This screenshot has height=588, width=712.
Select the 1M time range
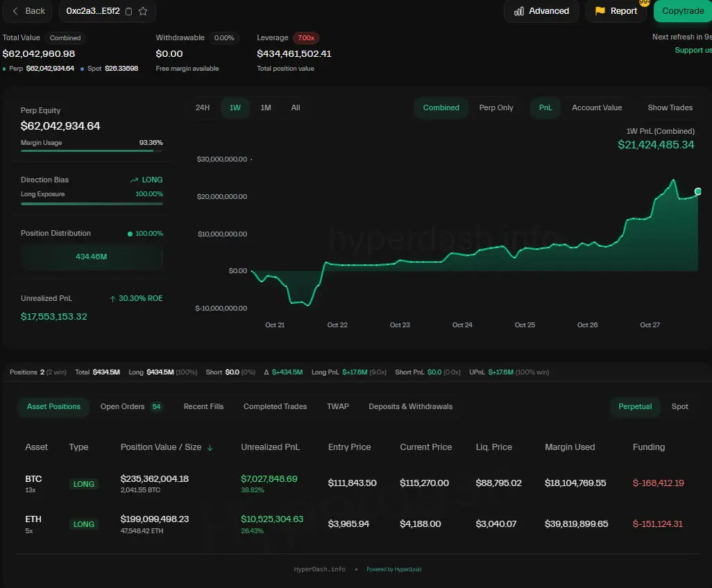tap(265, 107)
